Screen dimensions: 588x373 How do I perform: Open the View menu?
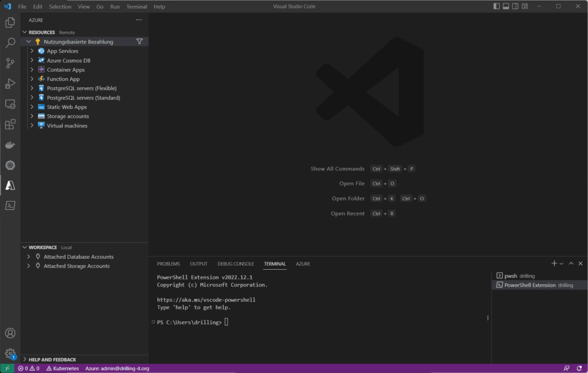(84, 6)
